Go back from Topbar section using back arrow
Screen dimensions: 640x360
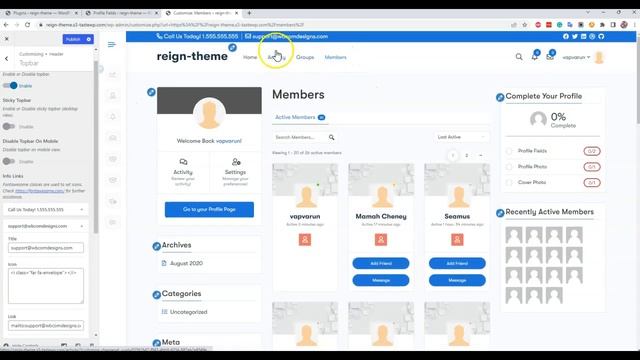coord(7,58)
